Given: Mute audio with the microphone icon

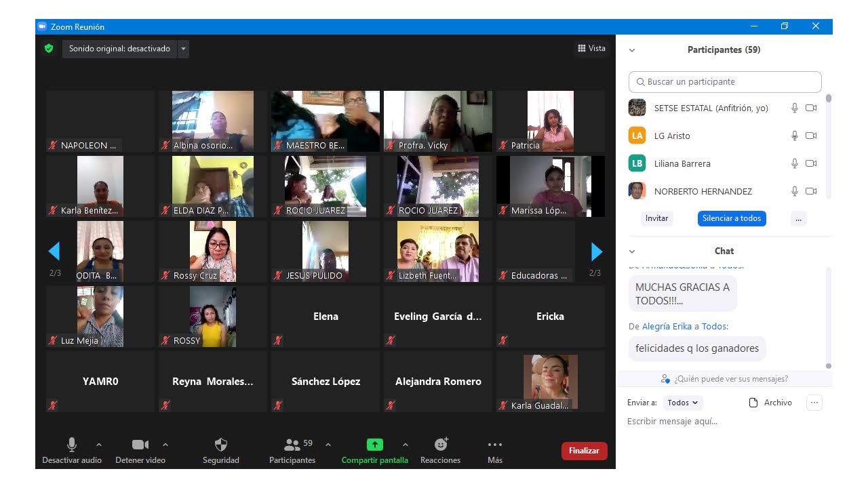Looking at the screenshot, I should pyautogui.click(x=71, y=445).
